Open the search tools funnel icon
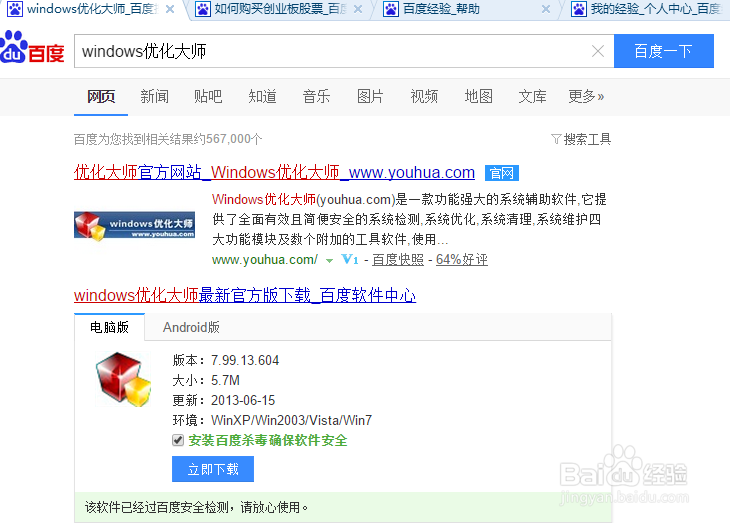This screenshot has height=523, width=730. (x=556, y=139)
